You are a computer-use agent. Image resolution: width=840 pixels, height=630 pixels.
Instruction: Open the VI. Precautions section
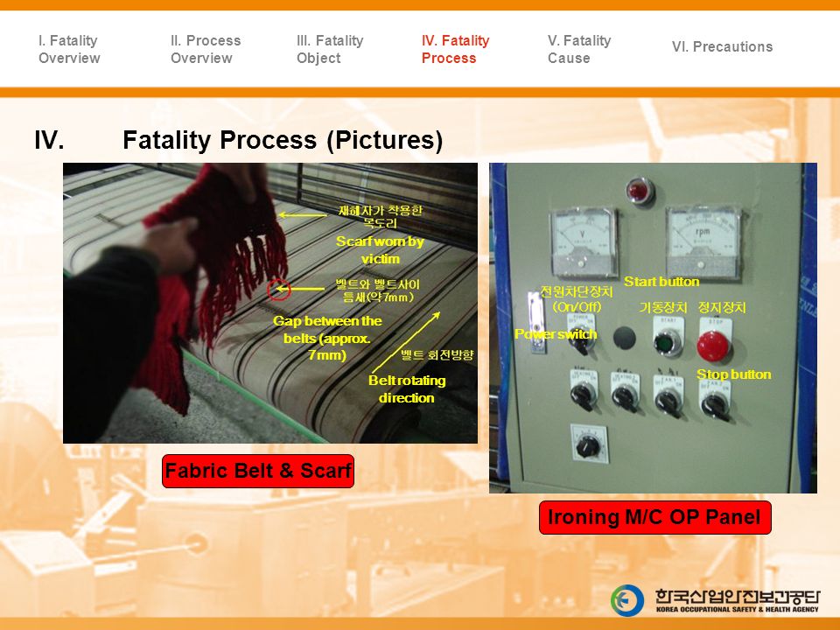click(722, 46)
